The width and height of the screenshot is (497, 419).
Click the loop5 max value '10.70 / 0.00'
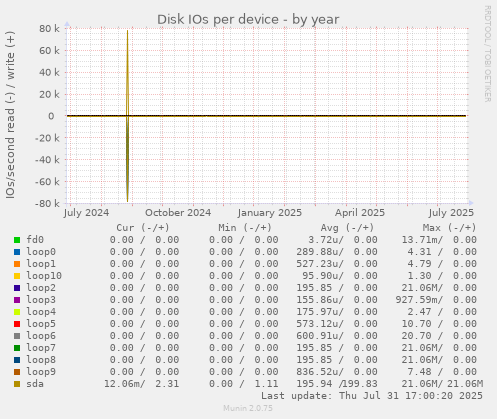(439, 324)
